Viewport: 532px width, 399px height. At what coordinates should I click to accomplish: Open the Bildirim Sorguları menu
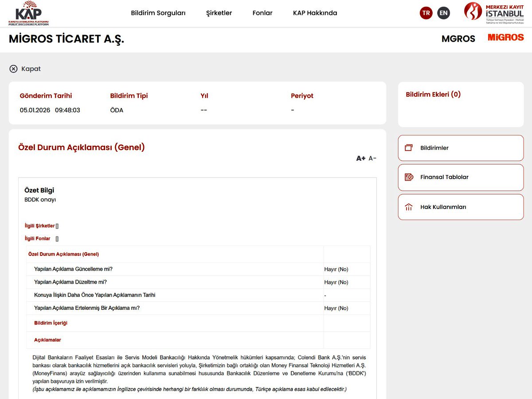coord(158,13)
